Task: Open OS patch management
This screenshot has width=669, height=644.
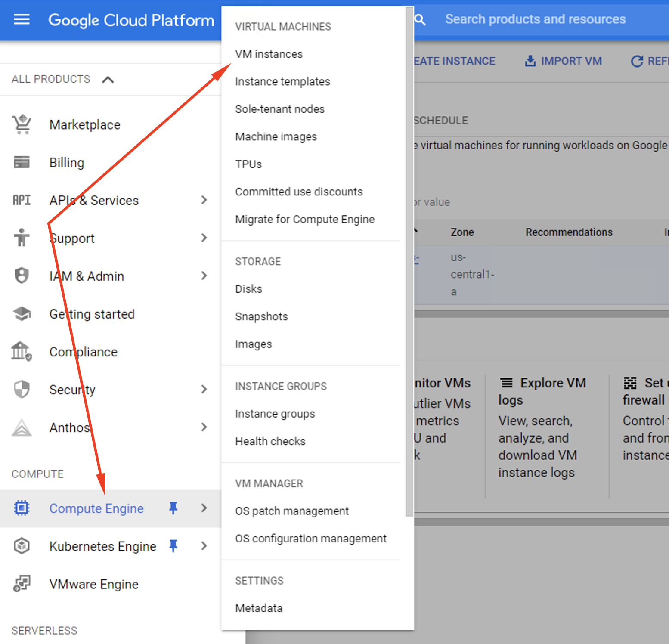Action: 292,511
